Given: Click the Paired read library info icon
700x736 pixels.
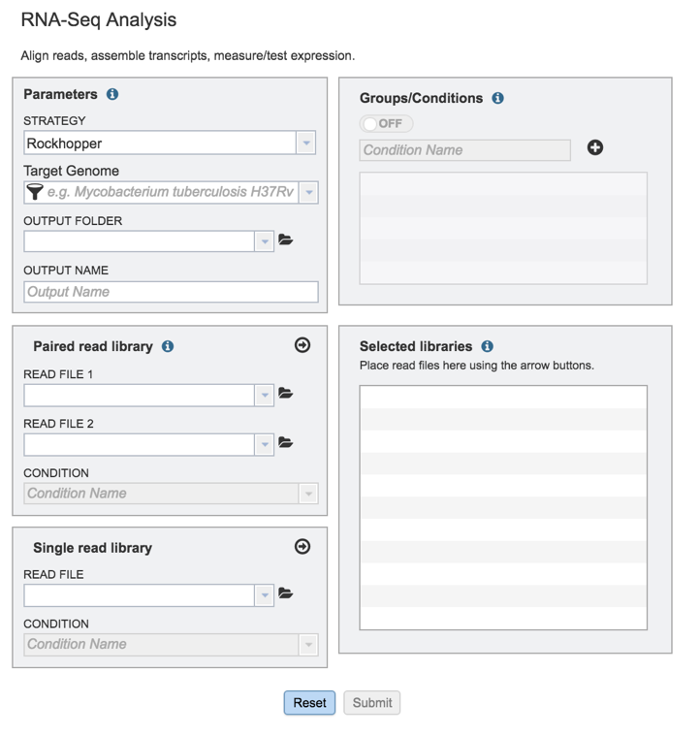Looking at the screenshot, I should coord(168,346).
